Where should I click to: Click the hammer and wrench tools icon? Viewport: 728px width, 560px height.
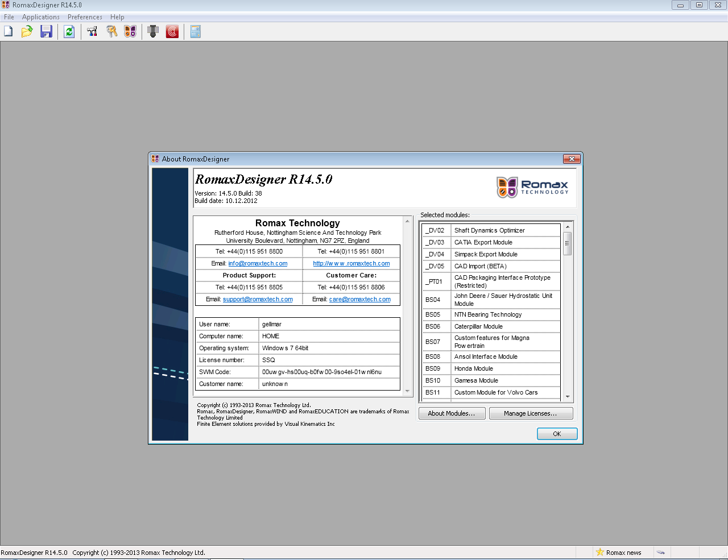92,32
